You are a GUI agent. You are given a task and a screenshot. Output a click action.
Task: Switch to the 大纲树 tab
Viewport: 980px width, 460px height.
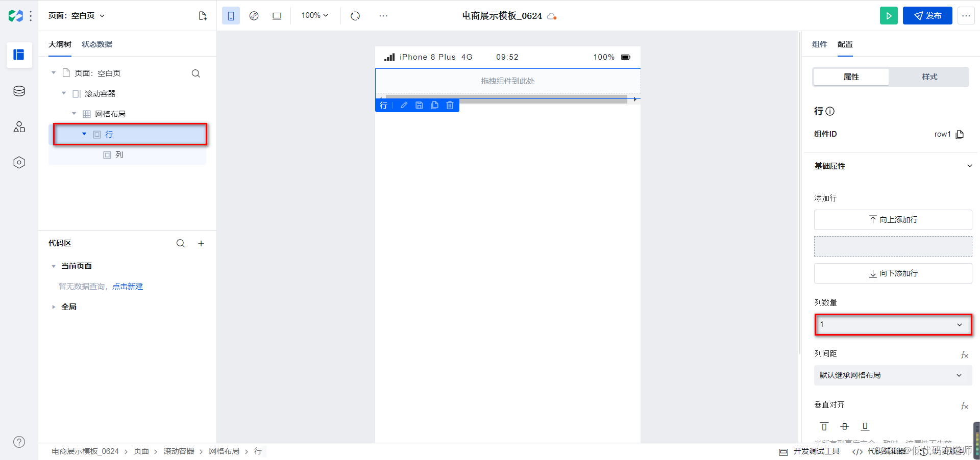pos(60,44)
